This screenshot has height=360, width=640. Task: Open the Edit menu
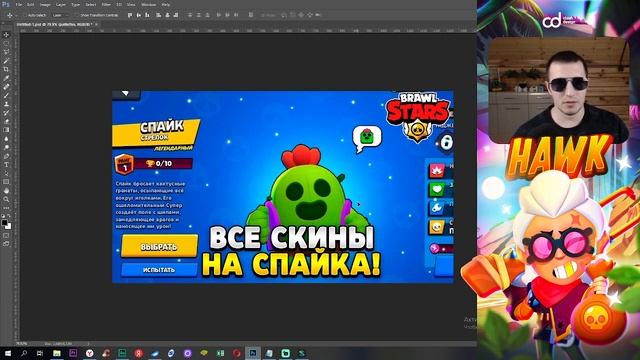click(31, 4)
